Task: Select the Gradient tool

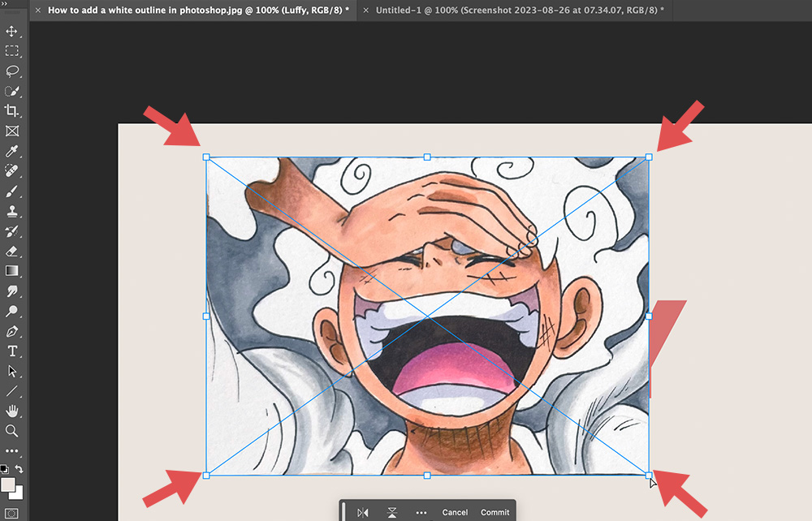Action: click(11, 271)
